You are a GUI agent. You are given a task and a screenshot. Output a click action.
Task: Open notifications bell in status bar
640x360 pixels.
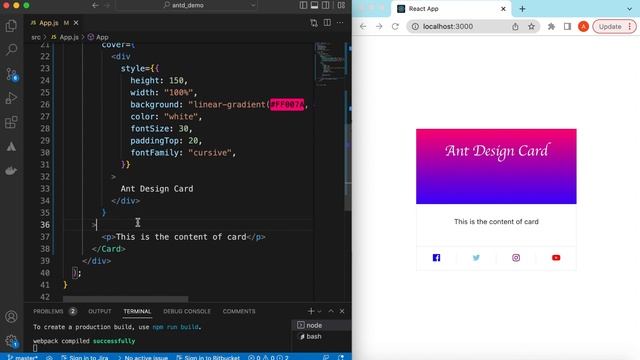point(341,357)
